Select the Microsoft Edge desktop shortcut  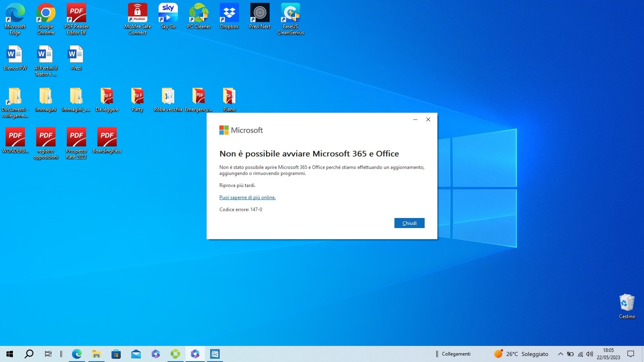[x=15, y=19]
